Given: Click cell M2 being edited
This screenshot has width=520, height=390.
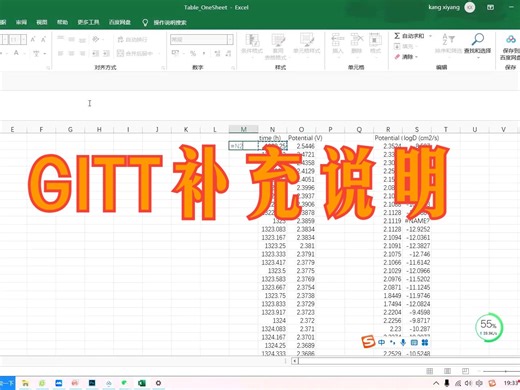Looking at the screenshot, I should pyautogui.click(x=243, y=146).
